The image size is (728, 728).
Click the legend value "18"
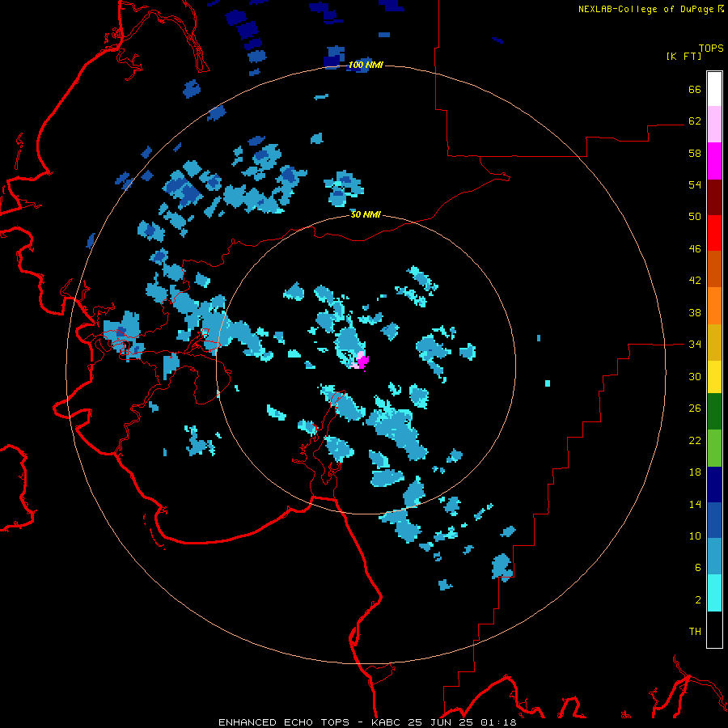(695, 472)
